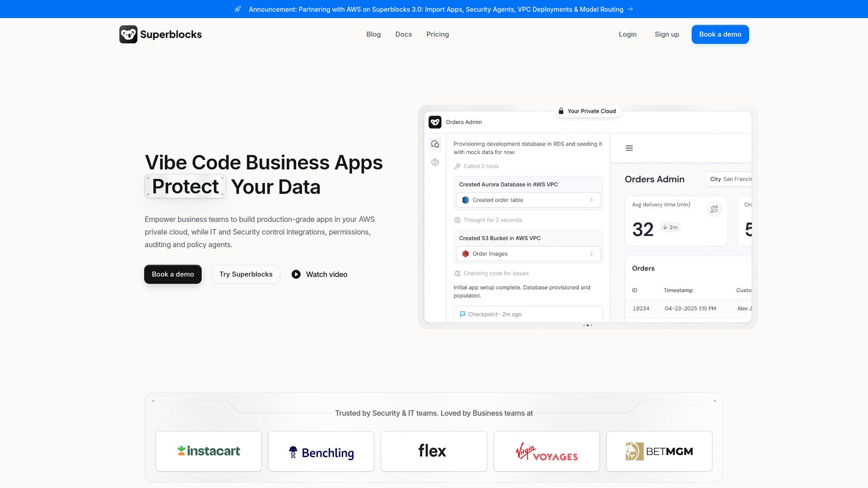Click the bug icon by Checking code for issues
Screen dimensions: 868x488
coord(458,273)
